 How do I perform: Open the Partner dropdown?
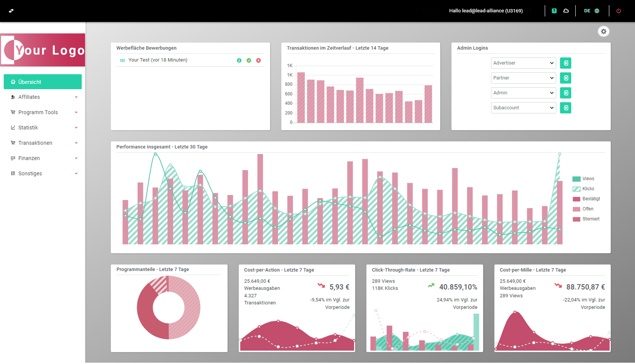point(523,78)
